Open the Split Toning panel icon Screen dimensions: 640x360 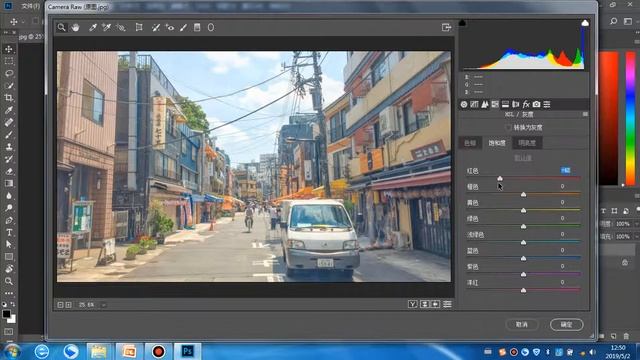(x=505, y=104)
